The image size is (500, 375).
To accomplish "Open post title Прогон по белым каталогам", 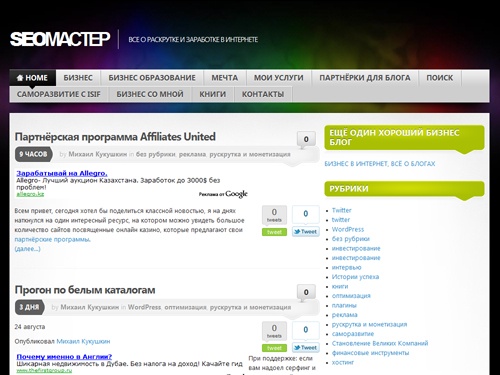I will (x=85, y=290).
